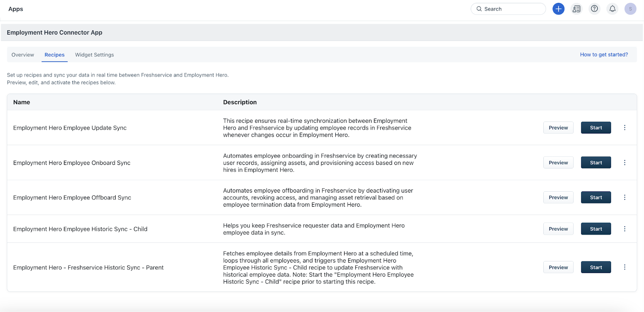644x312 pixels.
Task: Open How to get started link
Action: 604,55
